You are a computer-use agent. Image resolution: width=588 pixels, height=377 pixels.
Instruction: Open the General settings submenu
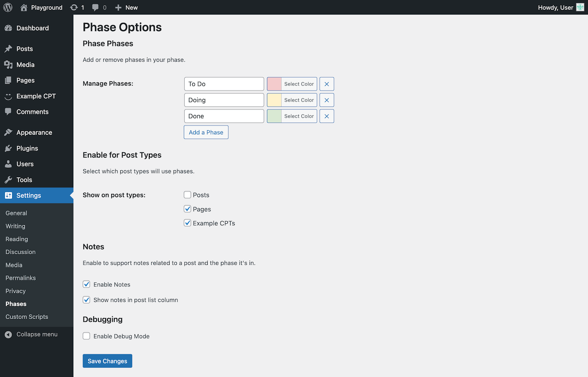pyautogui.click(x=16, y=213)
